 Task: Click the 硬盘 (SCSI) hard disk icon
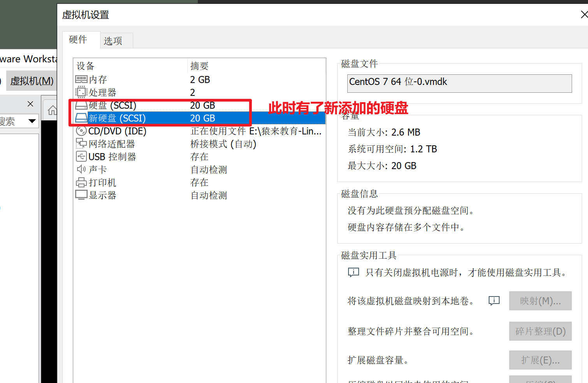(x=81, y=105)
